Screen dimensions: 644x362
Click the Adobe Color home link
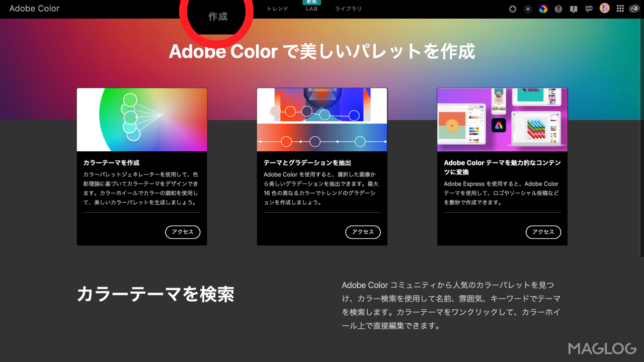(34, 9)
